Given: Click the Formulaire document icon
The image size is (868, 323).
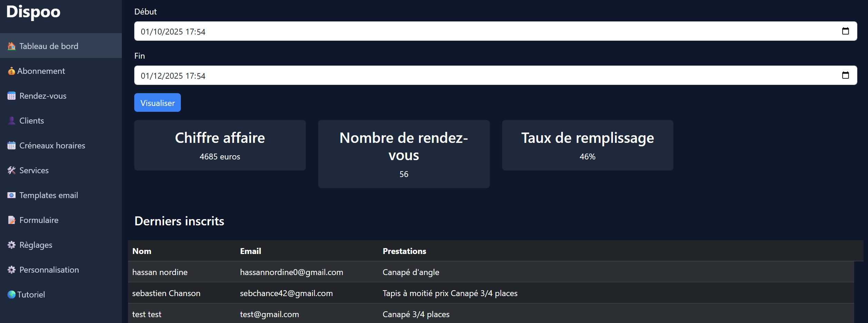Looking at the screenshot, I should point(11,220).
